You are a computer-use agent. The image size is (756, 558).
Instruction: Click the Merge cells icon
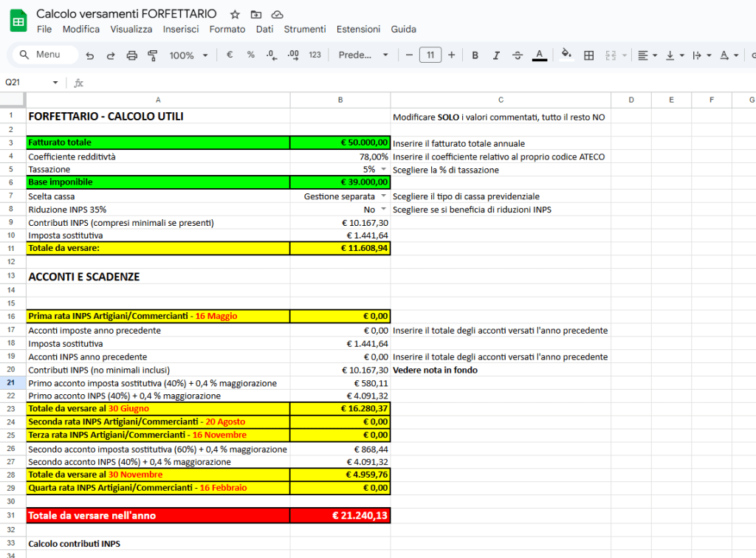point(611,55)
